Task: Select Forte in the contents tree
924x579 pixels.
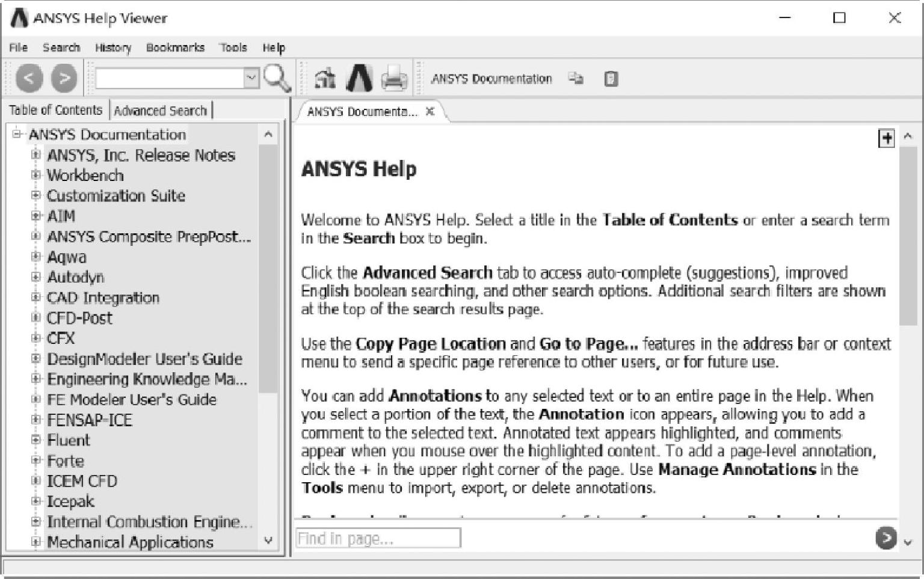Action: pos(66,461)
